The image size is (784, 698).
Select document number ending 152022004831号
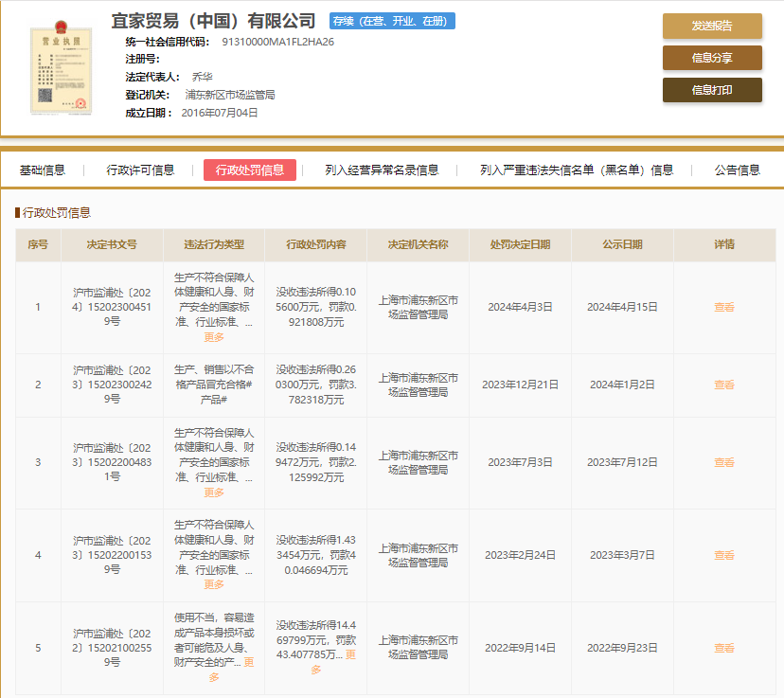[112, 462]
